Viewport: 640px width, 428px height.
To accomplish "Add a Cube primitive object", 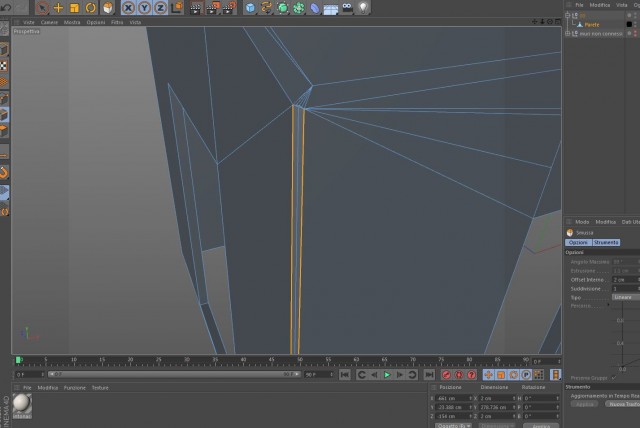I will (x=250, y=7).
